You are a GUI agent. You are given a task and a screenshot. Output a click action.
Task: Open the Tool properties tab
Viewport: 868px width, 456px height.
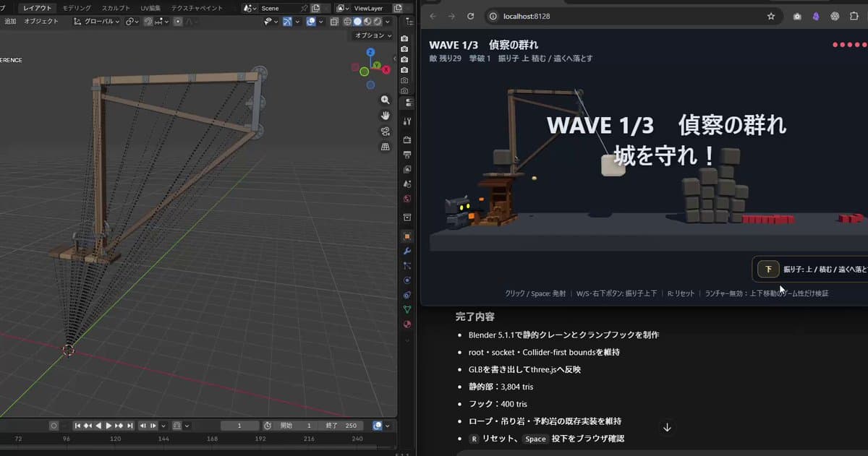click(x=407, y=121)
